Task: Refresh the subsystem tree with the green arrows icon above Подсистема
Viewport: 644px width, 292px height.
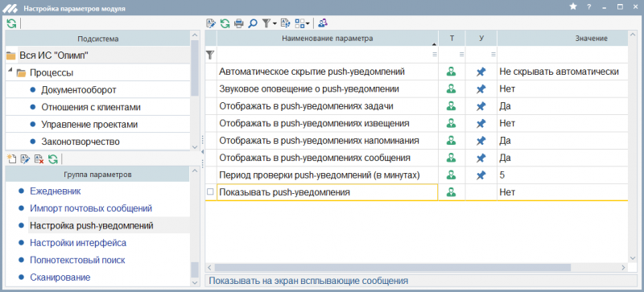Action: point(11,23)
